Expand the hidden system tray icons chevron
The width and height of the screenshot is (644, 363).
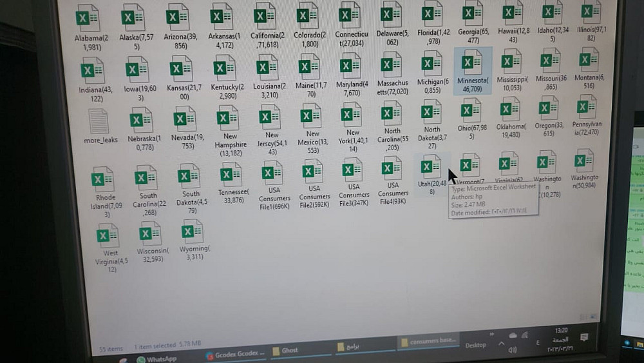point(501,343)
